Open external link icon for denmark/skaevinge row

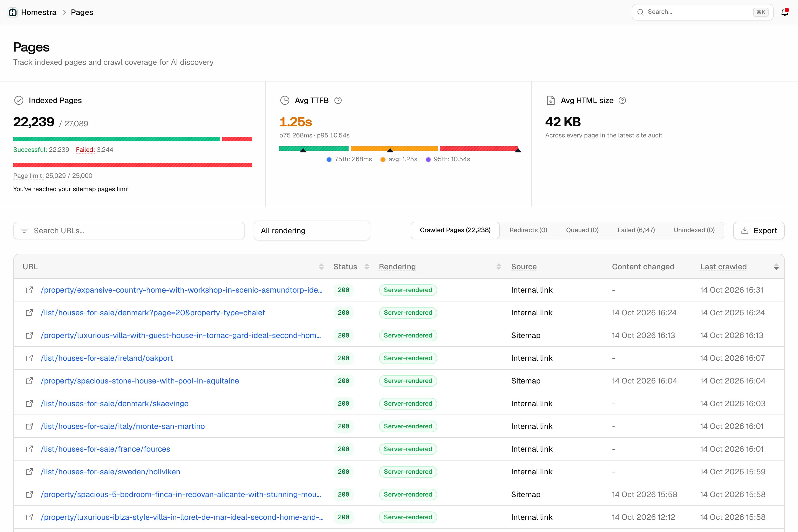tap(30, 404)
